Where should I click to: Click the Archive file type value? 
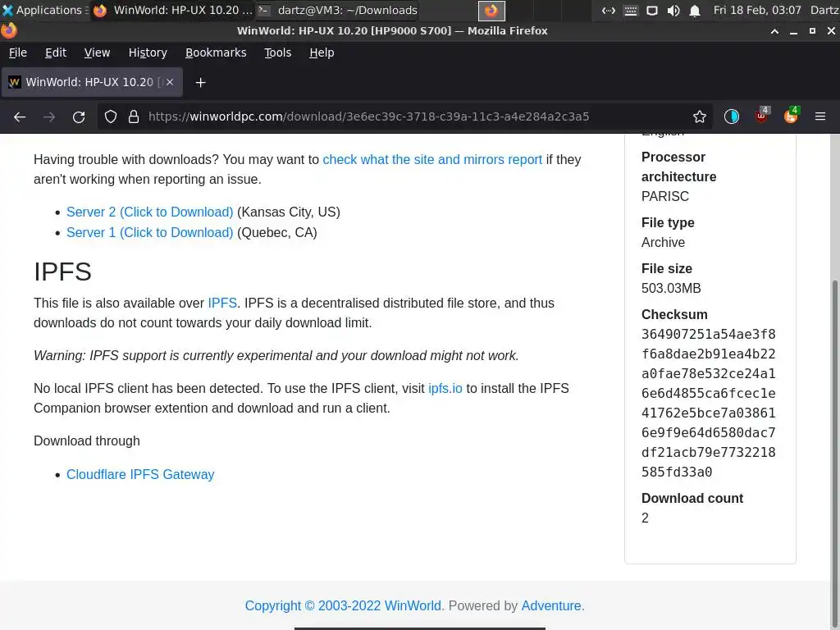pos(663,243)
